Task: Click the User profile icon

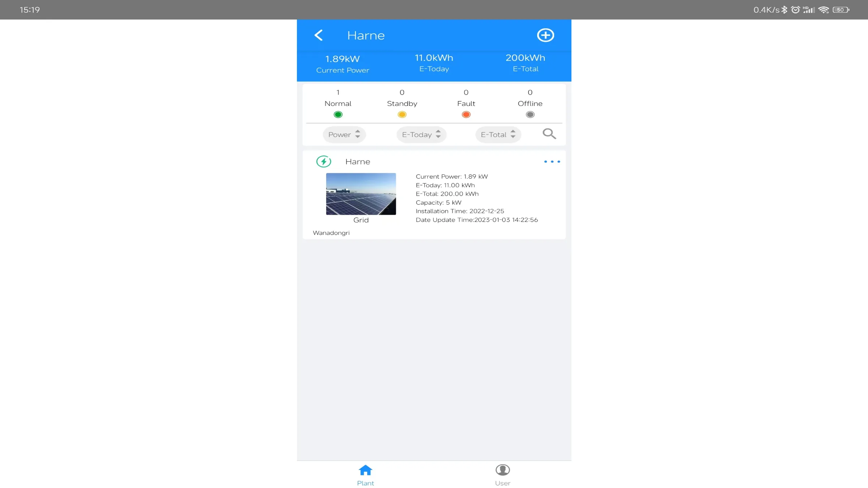Action: click(x=502, y=470)
